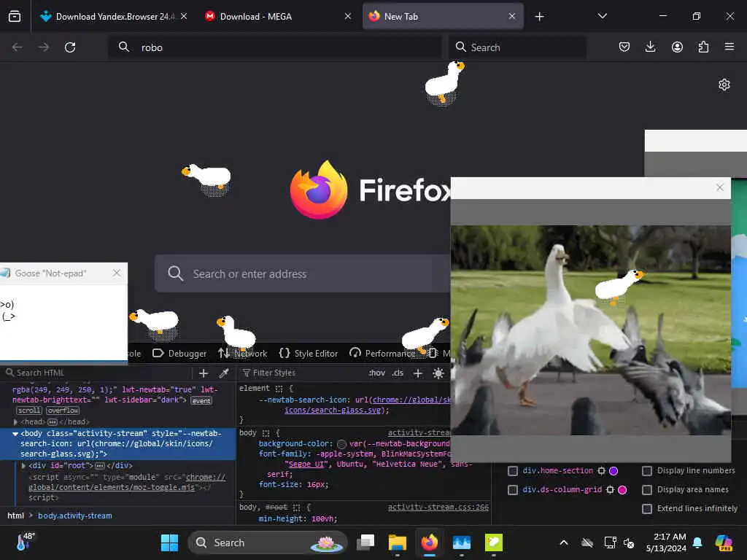Enable div.ds-column-grid grid overlay checkbox
This screenshot has height=560, width=747.
[x=513, y=490]
